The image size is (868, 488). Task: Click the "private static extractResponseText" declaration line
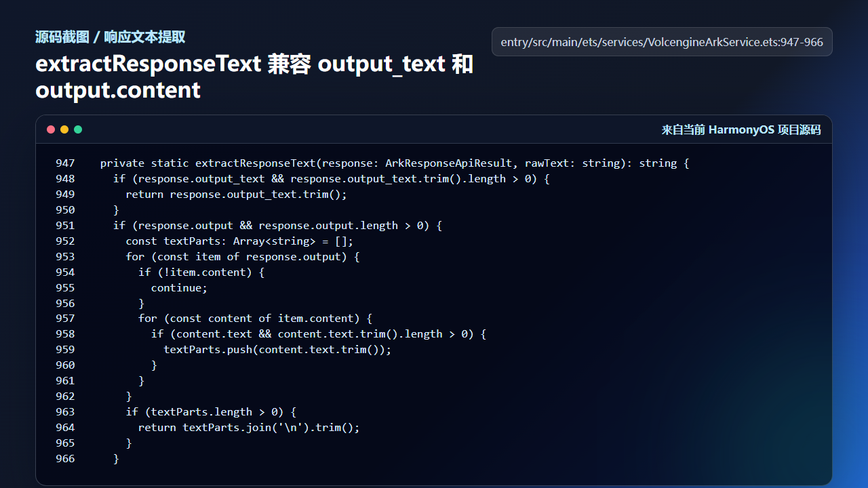(x=395, y=163)
